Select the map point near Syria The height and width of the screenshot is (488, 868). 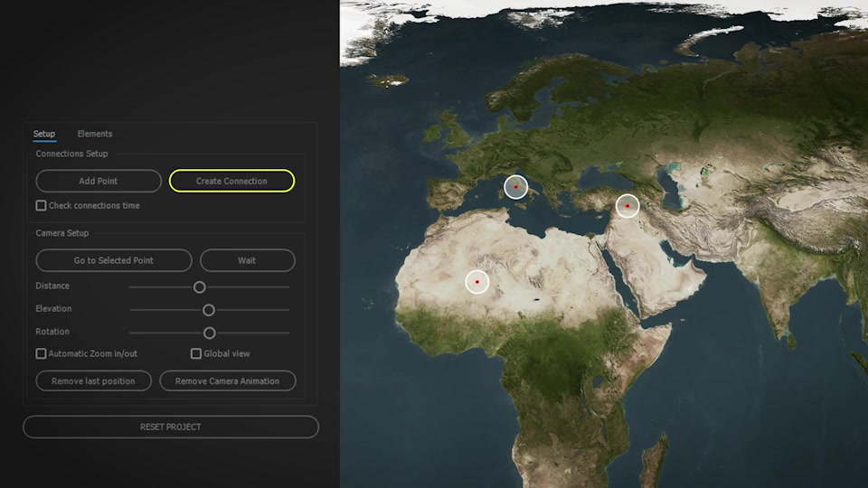(627, 206)
